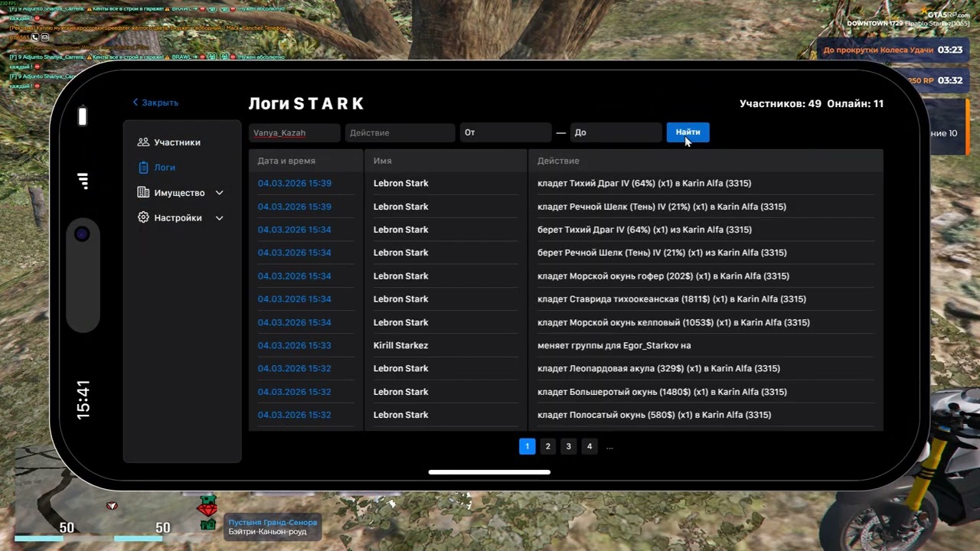
Task: Click date of Леопардовая акула row
Action: [294, 368]
